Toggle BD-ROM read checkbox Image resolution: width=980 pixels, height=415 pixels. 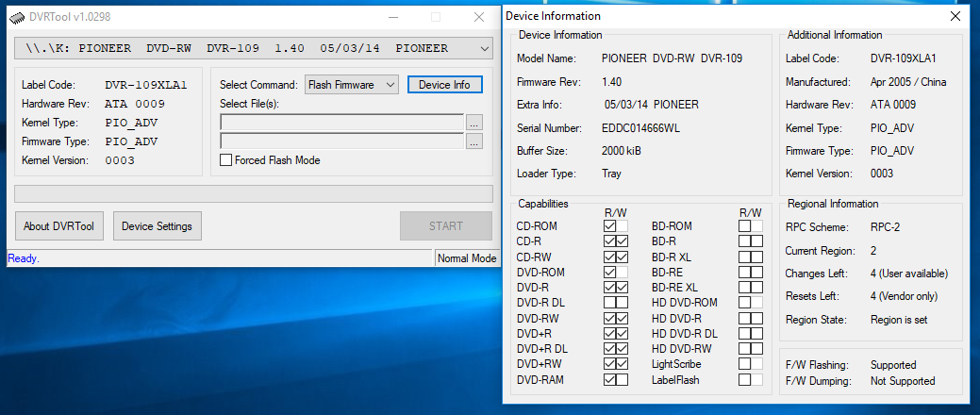[x=744, y=226]
